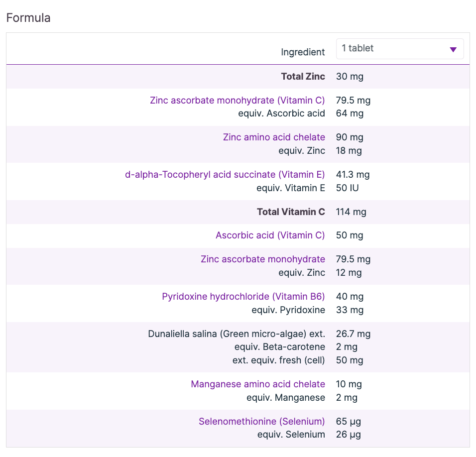Select the Total Vitamin C row label
Screen dimensions: 476x457
click(x=291, y=212)
